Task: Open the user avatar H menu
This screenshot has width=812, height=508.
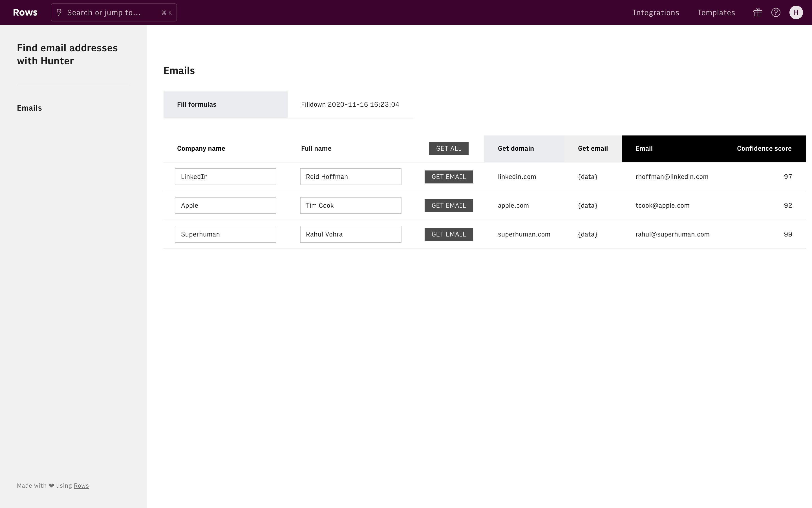Action: (796, 12)
